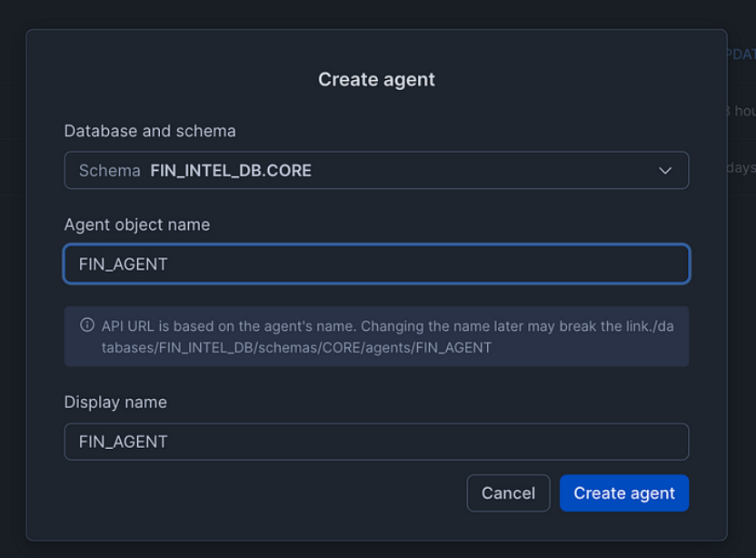Cancel the agent creation dialog
Viewport: 756px width, 558px height.
508,493
